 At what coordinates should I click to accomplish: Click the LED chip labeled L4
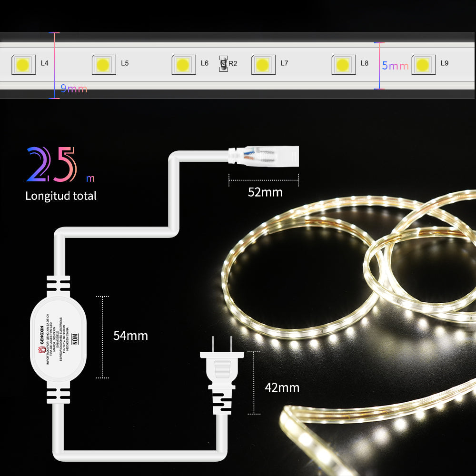click(23, 64)
